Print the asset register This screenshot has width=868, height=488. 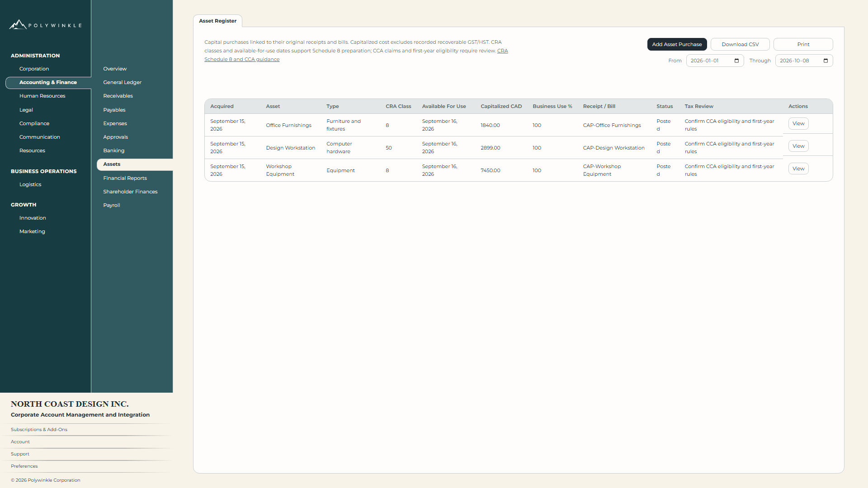[803, 44]
